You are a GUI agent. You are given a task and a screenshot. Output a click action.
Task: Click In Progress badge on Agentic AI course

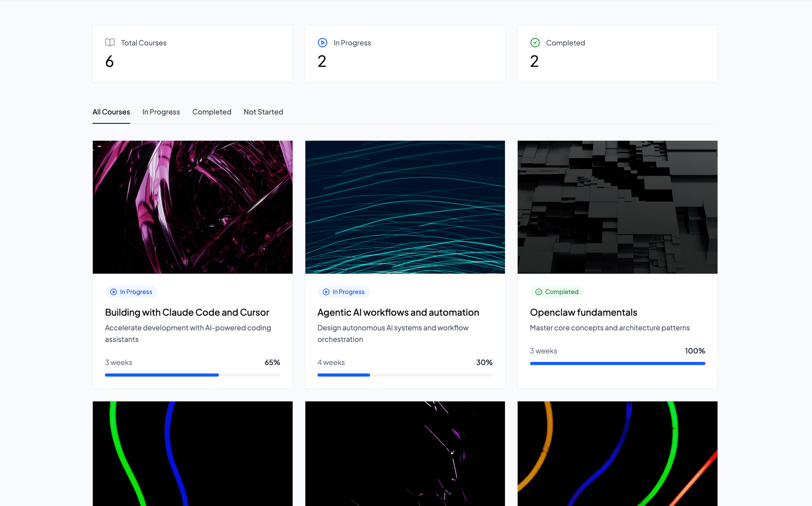pos(343,292)
